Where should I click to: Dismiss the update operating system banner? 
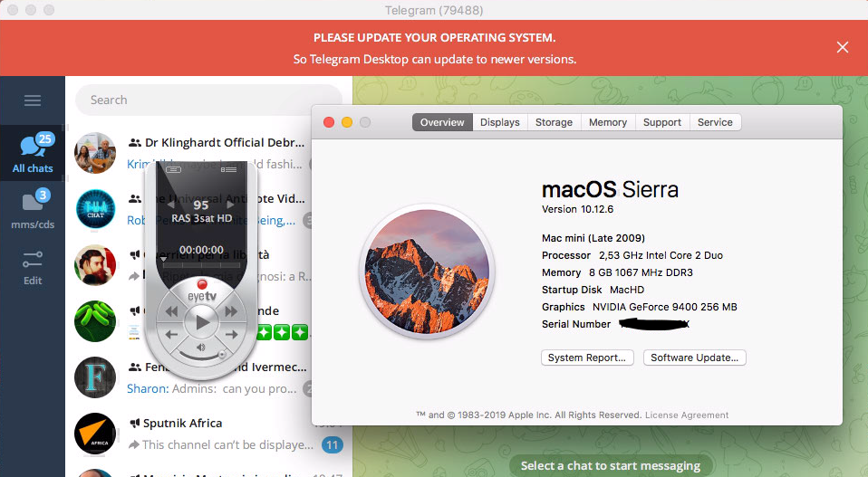[x=842, y=48]
